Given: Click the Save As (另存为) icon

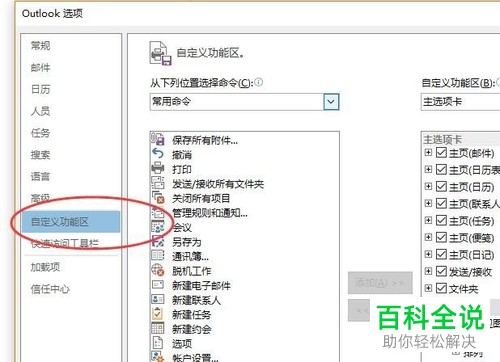Looking at the screenshot, I should pos(158,241).
